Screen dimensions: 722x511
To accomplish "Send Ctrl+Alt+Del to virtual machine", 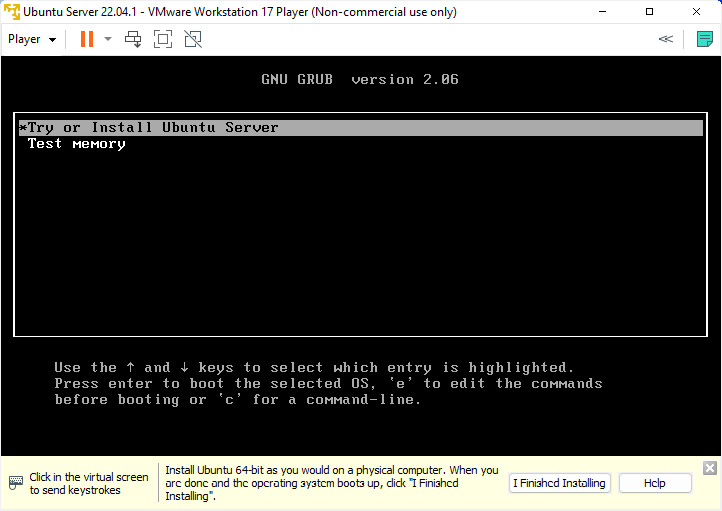I will tap(133, 39).
